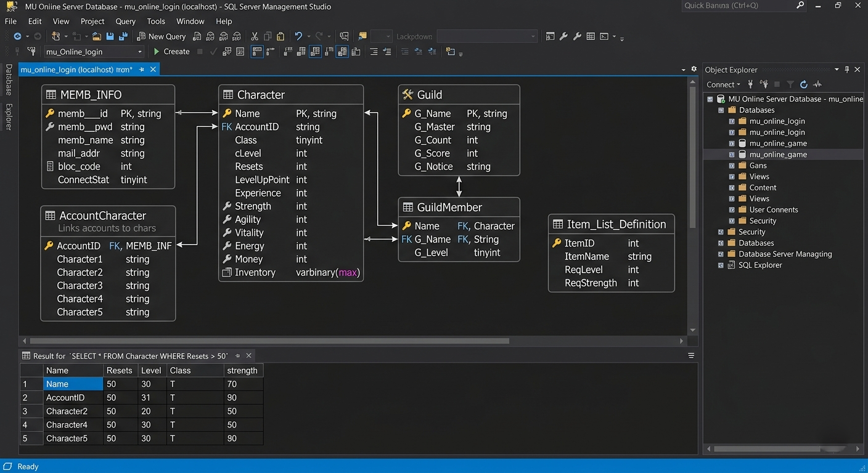Open the undo history dropdown arrow

pyautogui.click(x=308, y=37)
